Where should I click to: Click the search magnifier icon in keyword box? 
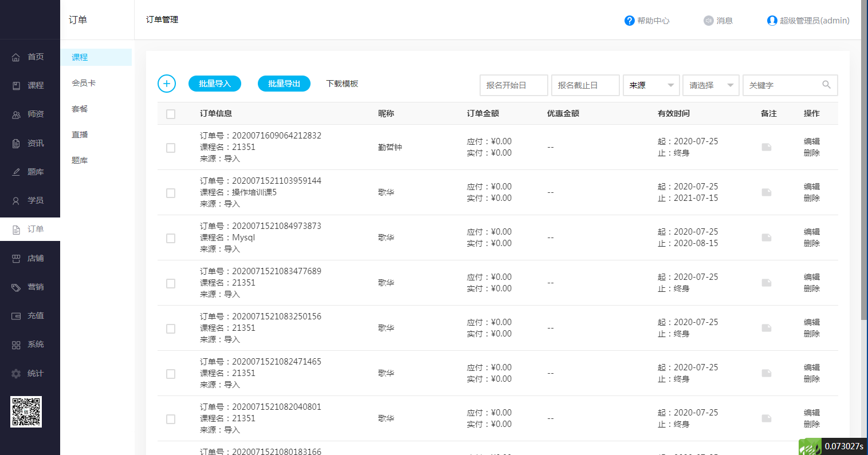point(826,85)
